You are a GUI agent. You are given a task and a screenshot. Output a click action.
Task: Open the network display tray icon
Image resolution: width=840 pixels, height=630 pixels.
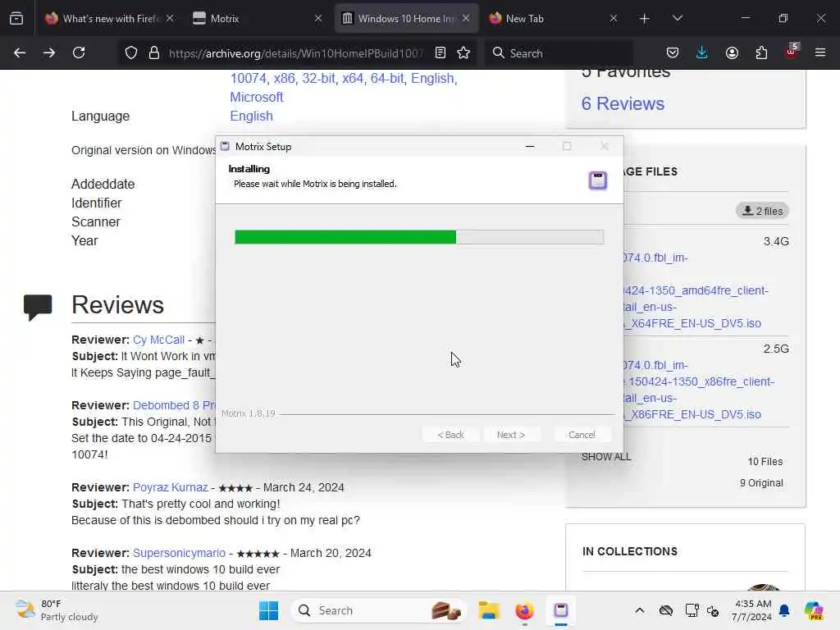tap(692, 610)
